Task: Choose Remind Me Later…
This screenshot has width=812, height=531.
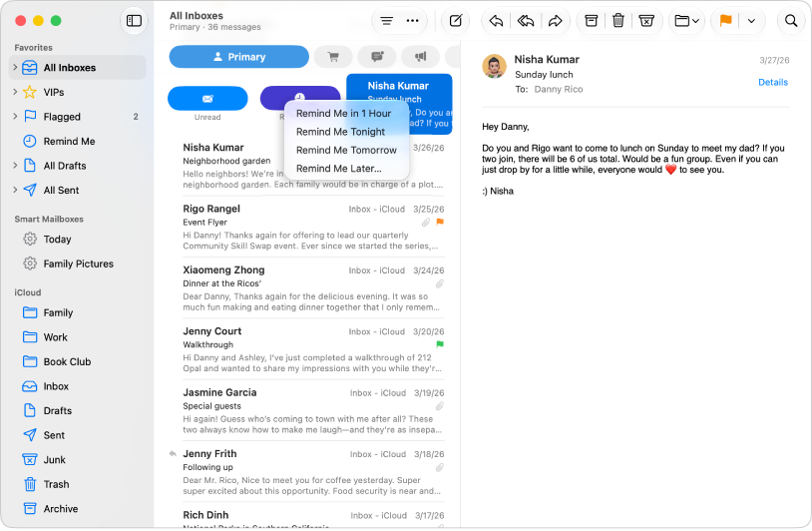Action: click(339, 169)
